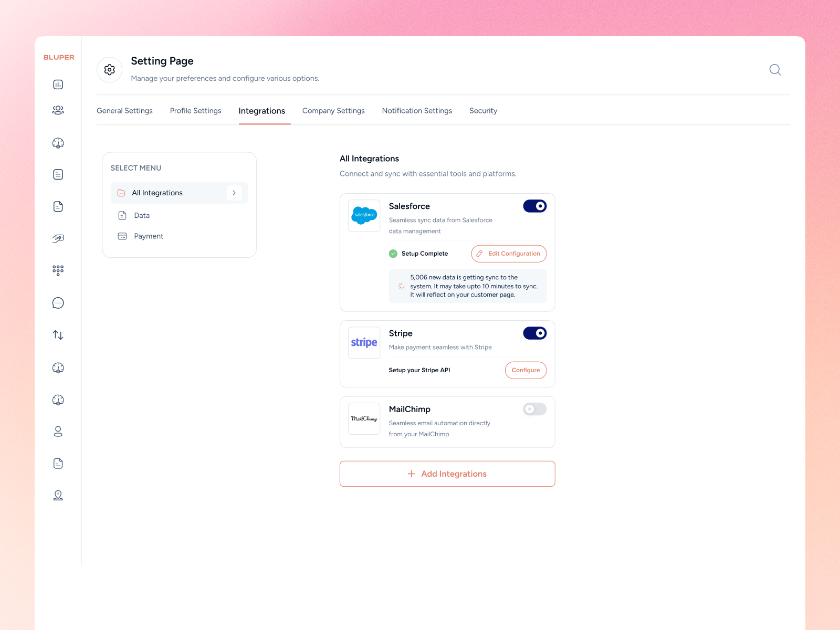Open the chat messages icon in sidebar
Image resolution: width=840 pixels, height=630 pixels.
[x=58, y=302]
